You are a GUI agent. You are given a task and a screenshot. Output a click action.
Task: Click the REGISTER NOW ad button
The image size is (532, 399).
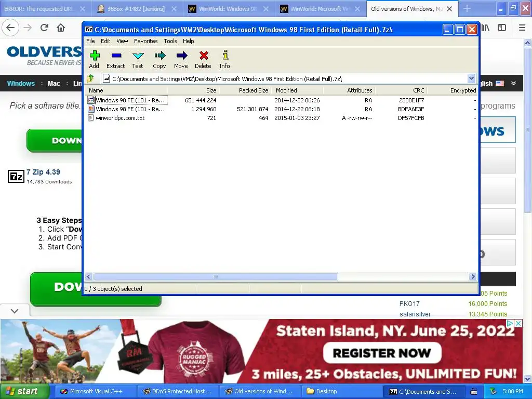(x=382, y=353)
